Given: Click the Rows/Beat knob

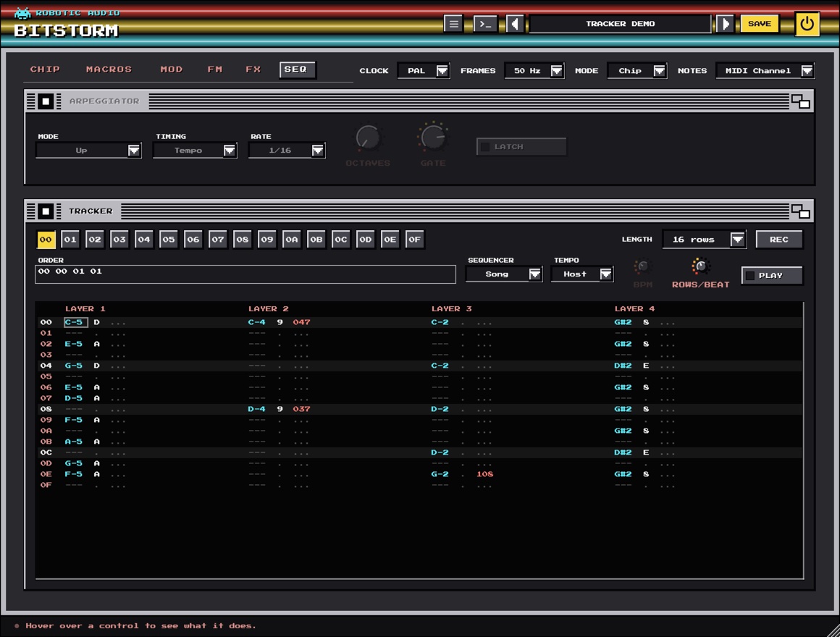Looking at the screenshot, I should (701, 266).
